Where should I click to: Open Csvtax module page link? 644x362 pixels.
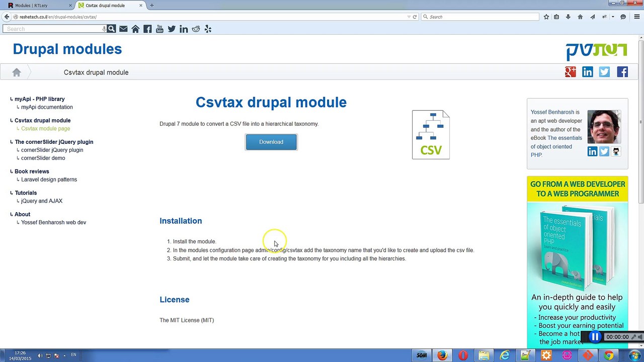click(x=45, y=129)
